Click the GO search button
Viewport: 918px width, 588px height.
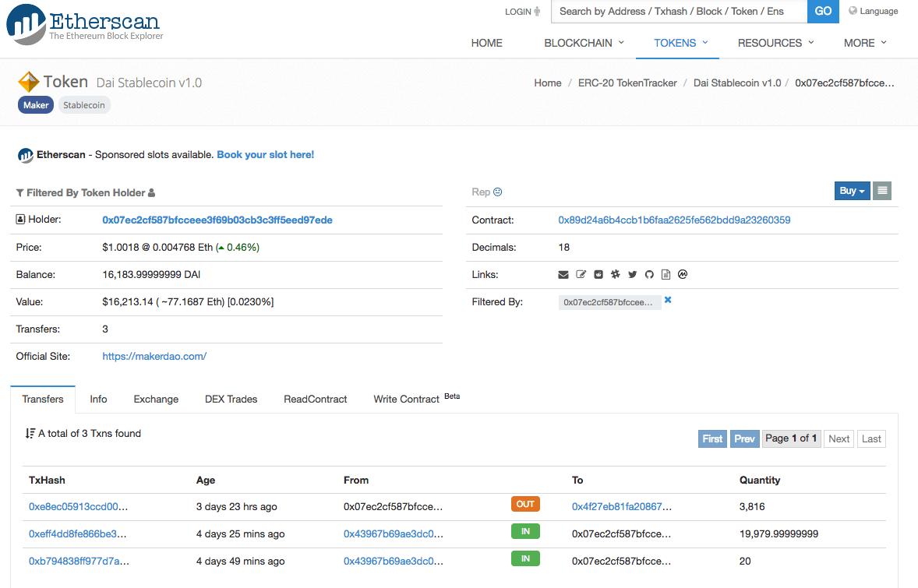[x=823, y=11]
